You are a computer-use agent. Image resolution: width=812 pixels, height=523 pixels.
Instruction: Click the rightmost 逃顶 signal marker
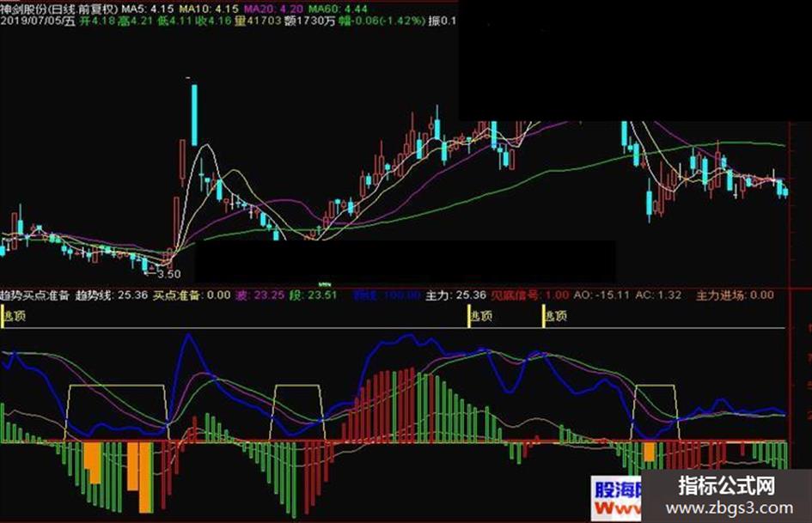(x=554, y=316)
